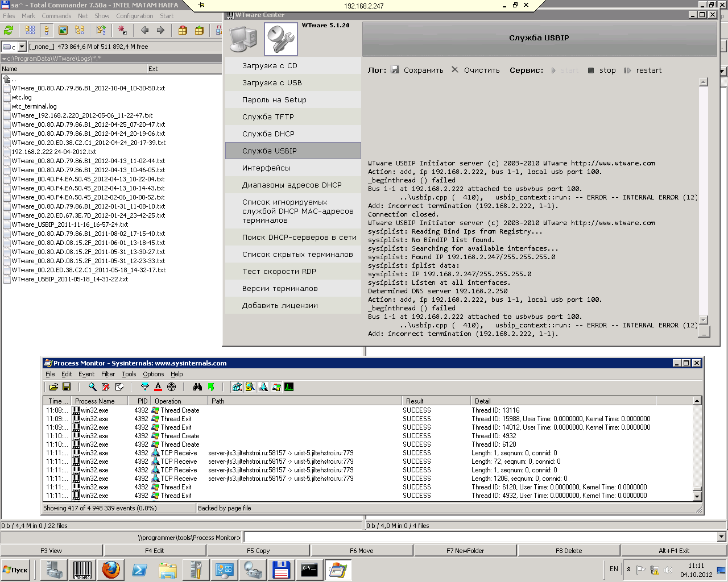Toggle Show Network Activity in Process Monitor

point(263,387)
